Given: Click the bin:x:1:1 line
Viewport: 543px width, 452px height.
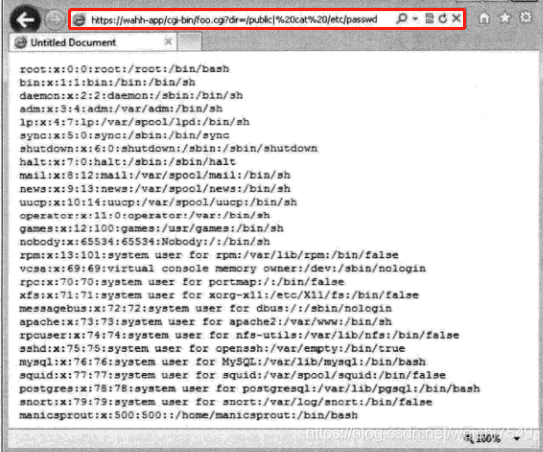Looking at the screenshot, I should coord(107,82).
